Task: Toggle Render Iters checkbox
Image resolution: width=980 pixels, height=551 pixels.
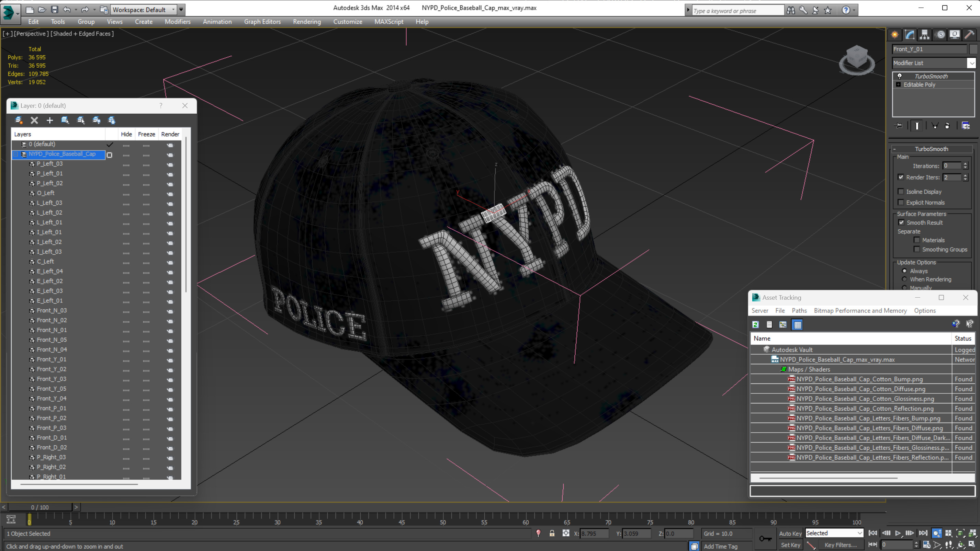Action: coord(901,177)
